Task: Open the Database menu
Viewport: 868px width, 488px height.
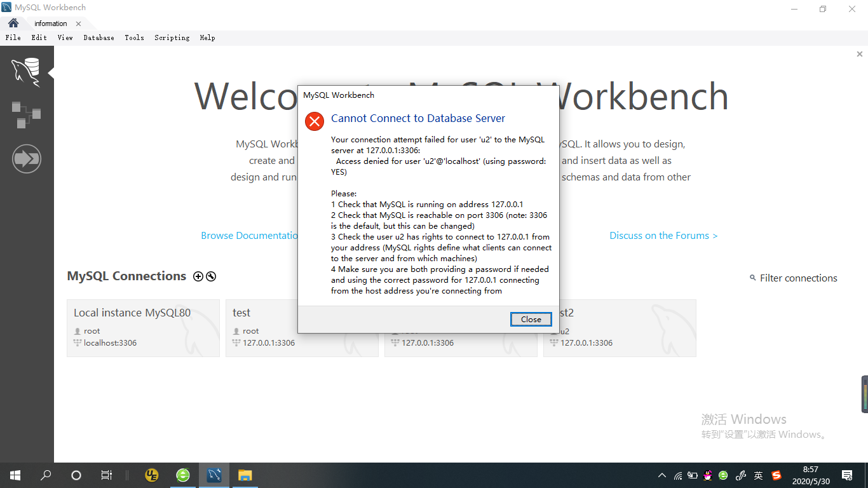Action: [98, 37]
